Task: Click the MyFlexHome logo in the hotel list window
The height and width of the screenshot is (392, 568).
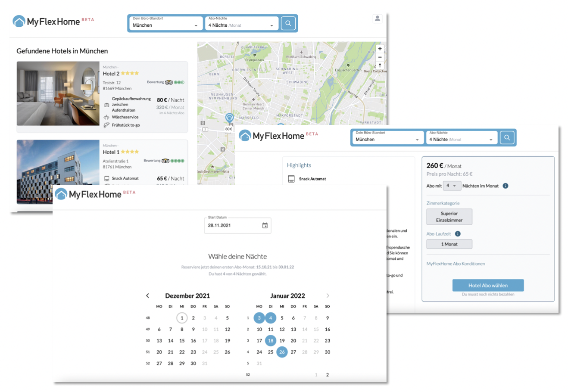Action: [53, 21]
